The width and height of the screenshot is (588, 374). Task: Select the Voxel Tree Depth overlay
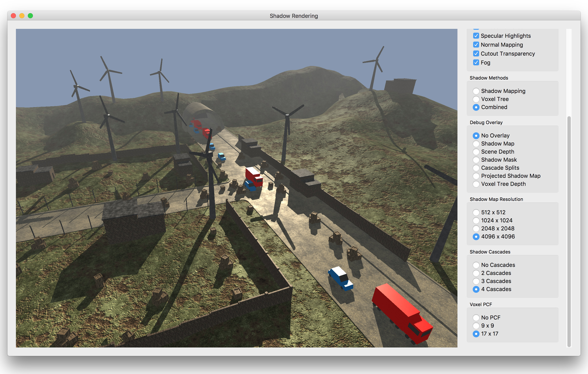click(x=476, y=184)
